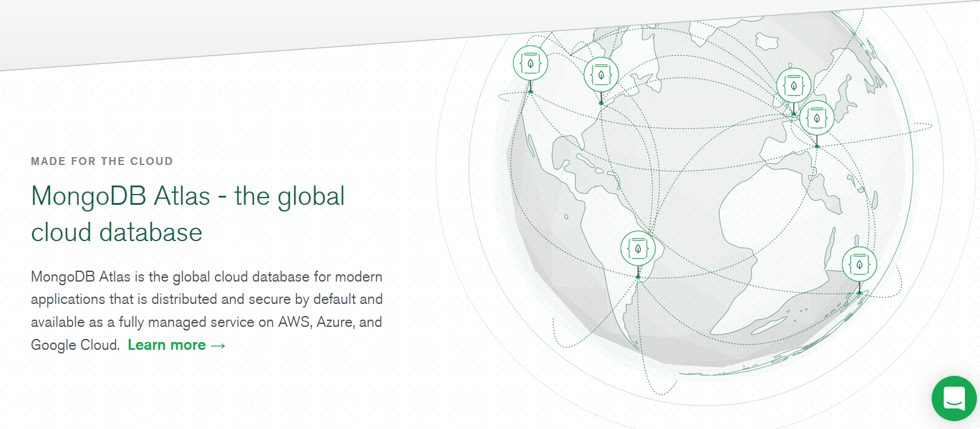
Task: Follow the green 'Learn more' link
Action: point(177,345)
